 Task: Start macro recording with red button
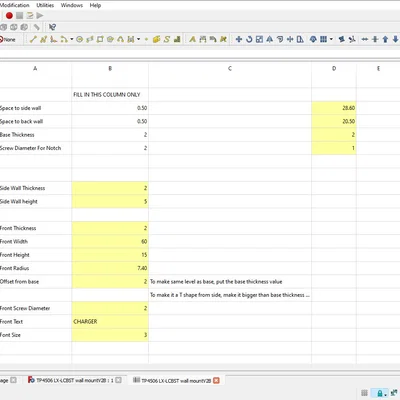[x=9, y=15]
